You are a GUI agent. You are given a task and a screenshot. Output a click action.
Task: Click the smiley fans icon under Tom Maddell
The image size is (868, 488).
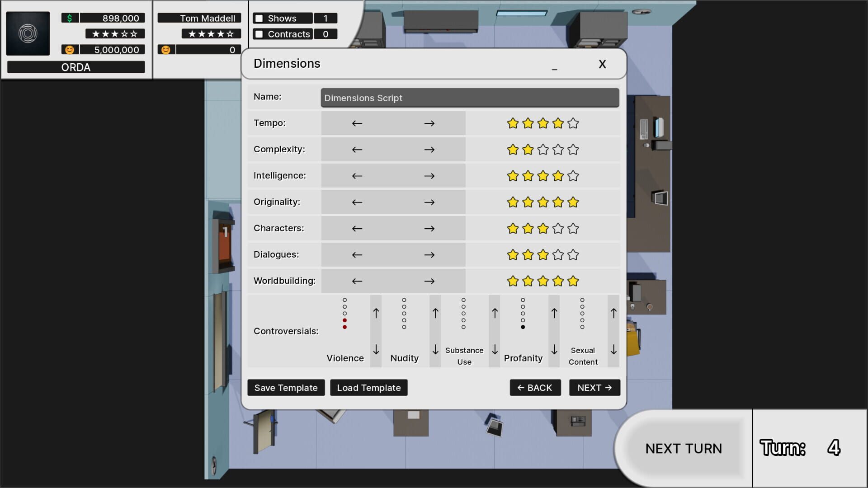pyautogui.click(x=165, y=49)
